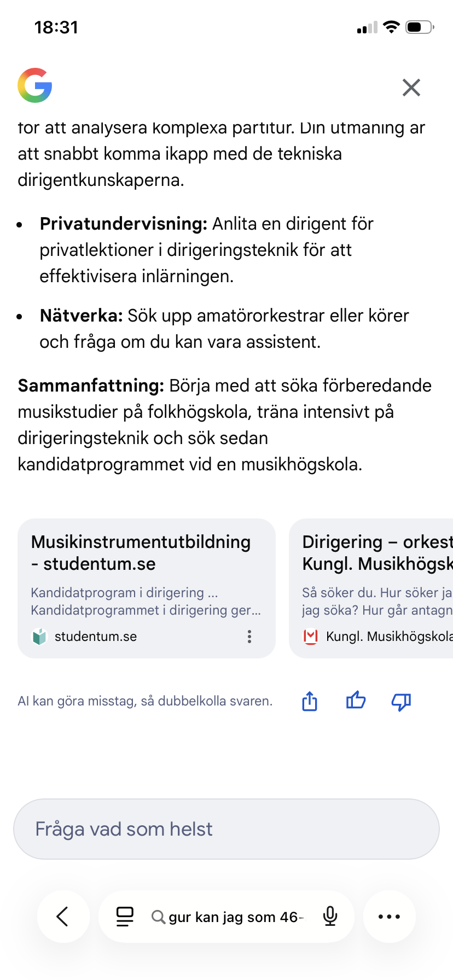Screen dimensions: 453x980
Task: Tap the 'Fråga vad som helst' field
Action: coord(226,829)
